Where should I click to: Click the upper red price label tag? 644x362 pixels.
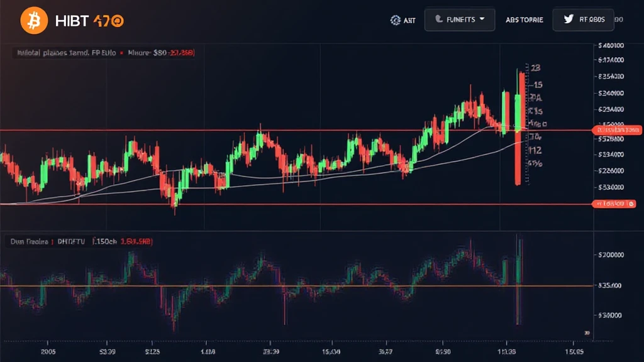(617, 130)
